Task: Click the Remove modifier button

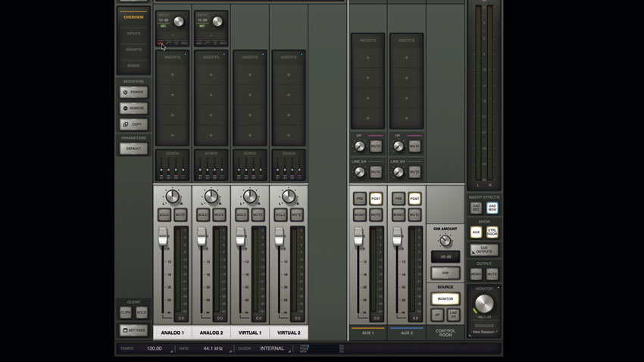Action: [133, 108]
